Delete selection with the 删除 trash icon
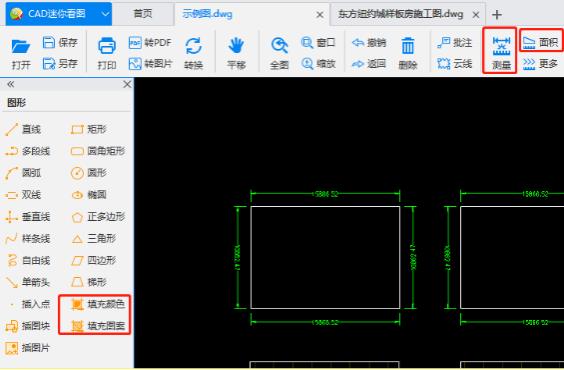Screen dimensions: 564x370 (x=408, y=54)
